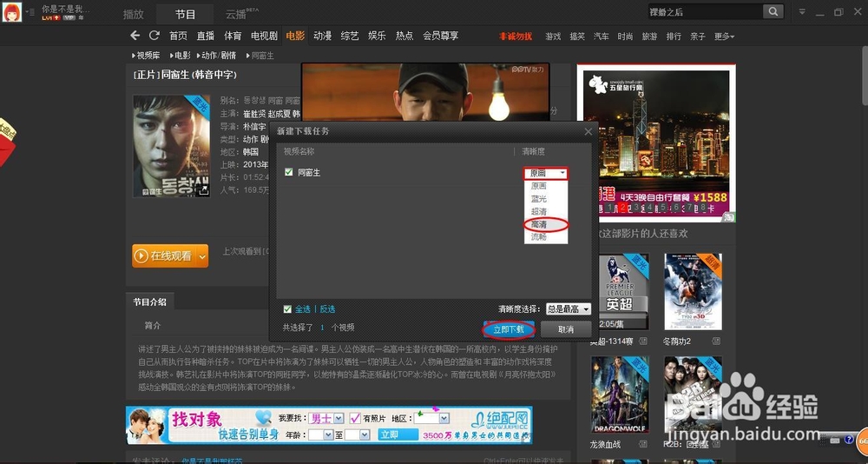Click the add icon beside 冬荫功2
Viewport: 868px width, 464px height.
[x=716, y=341]
